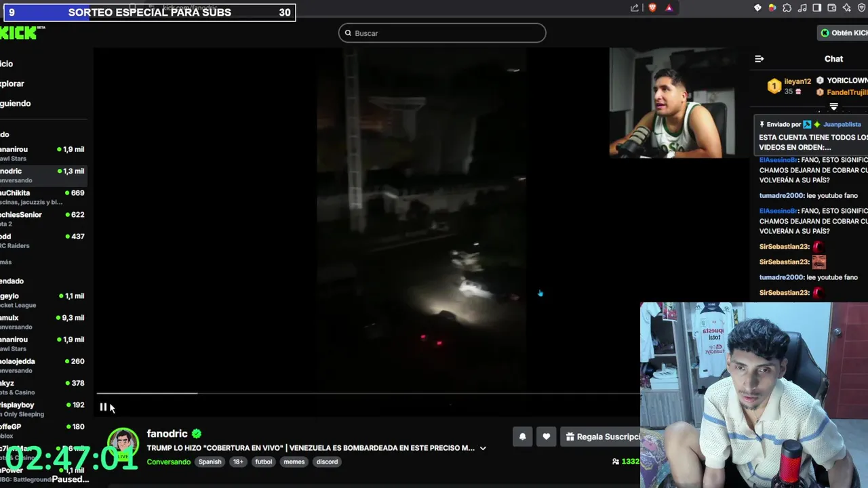Click YORICLOWN in the leaderboard
The width and height of the screenshot is (868, 488).
click(846, 81)
